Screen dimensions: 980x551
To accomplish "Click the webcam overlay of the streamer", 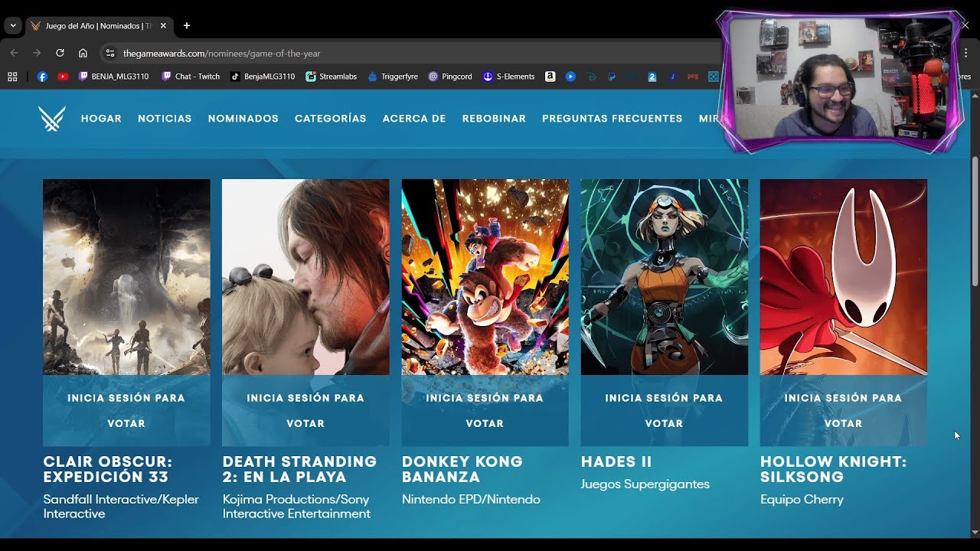I will click(841, 81).
